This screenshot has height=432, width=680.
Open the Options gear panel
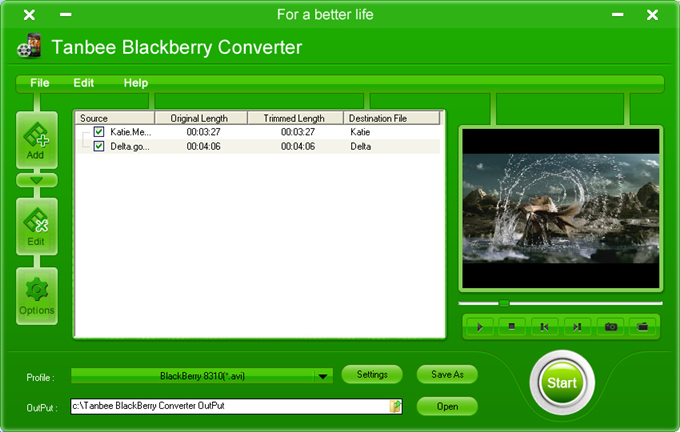[x=36, y=296]
